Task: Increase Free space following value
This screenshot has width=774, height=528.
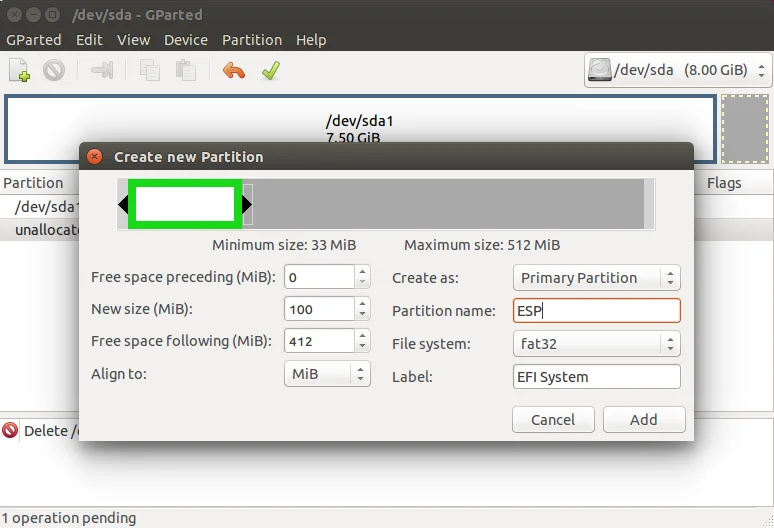Action: tap(362, 336)
